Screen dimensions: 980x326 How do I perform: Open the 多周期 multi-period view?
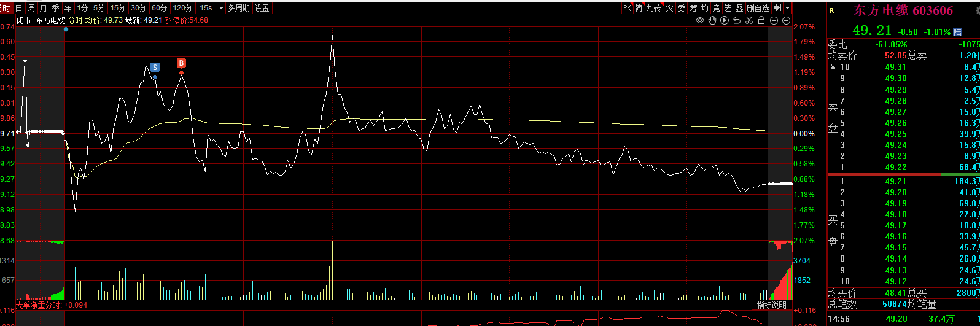pos(238,8)
